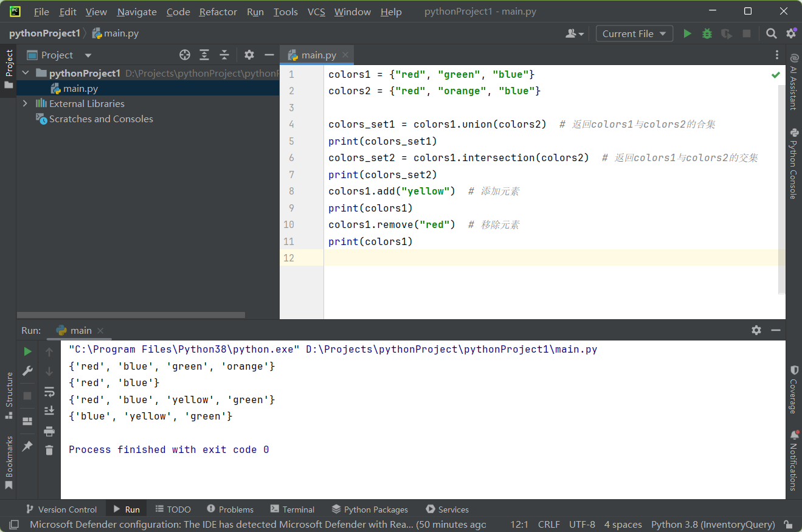Select main.py in project tree

(x=80, y=89)
